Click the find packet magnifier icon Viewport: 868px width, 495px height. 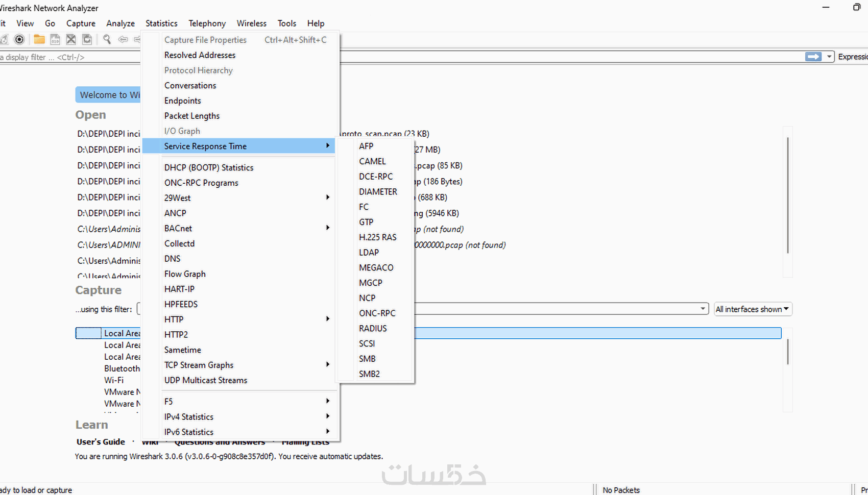pyautogui.click(x=107, y=39)
